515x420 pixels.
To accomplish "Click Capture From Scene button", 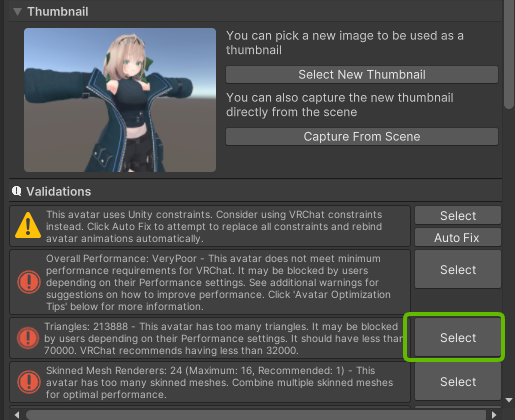I will [362, 137].
